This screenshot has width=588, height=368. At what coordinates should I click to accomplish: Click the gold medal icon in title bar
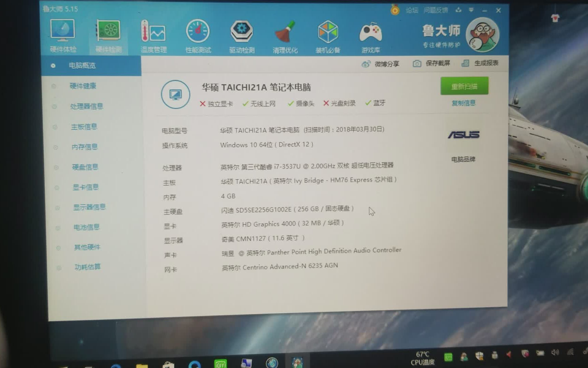pyautogui.click(x=395, y=10)
